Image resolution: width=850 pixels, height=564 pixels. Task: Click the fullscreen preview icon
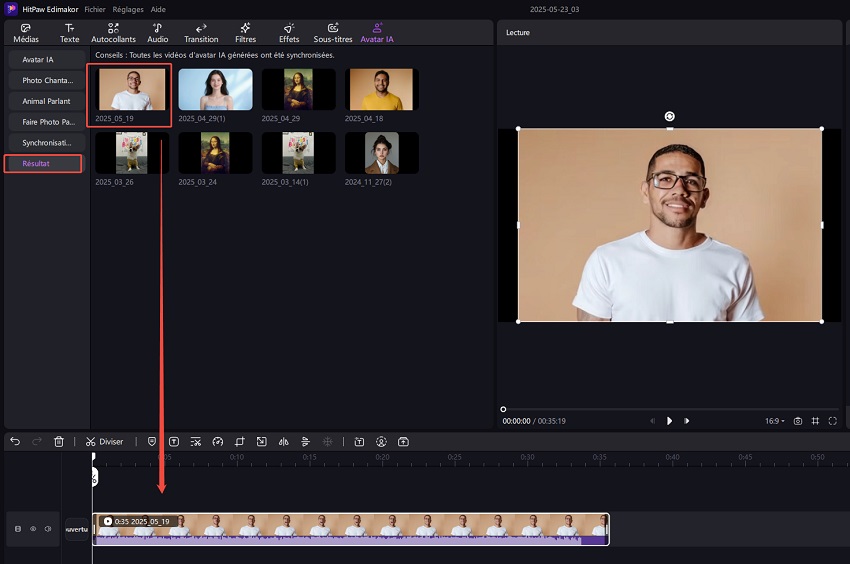833,421
